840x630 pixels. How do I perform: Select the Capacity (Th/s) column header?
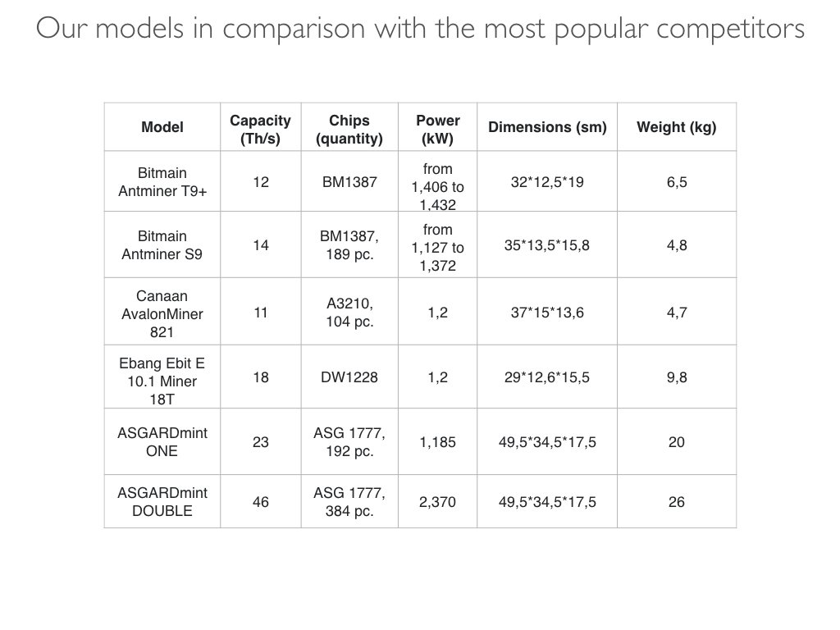pyautogui.click(x=260, y=127)
